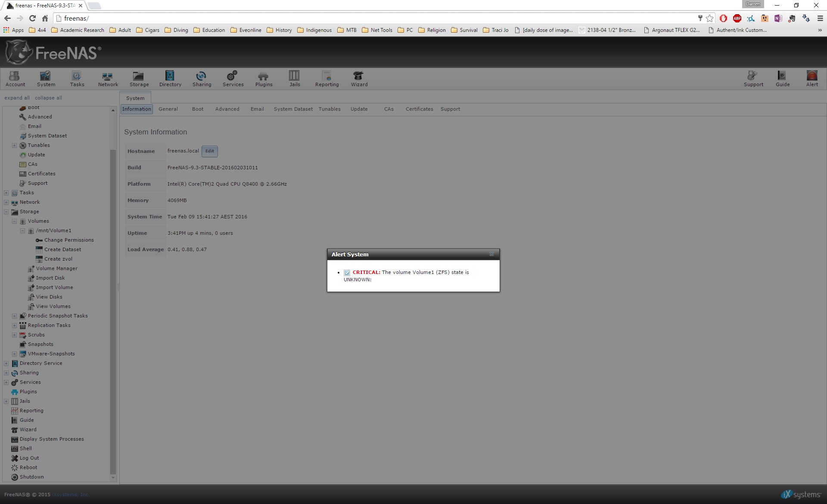827x504 pixels.
Task: Open the Plugins toolbar icon
Action: point(264,79)
